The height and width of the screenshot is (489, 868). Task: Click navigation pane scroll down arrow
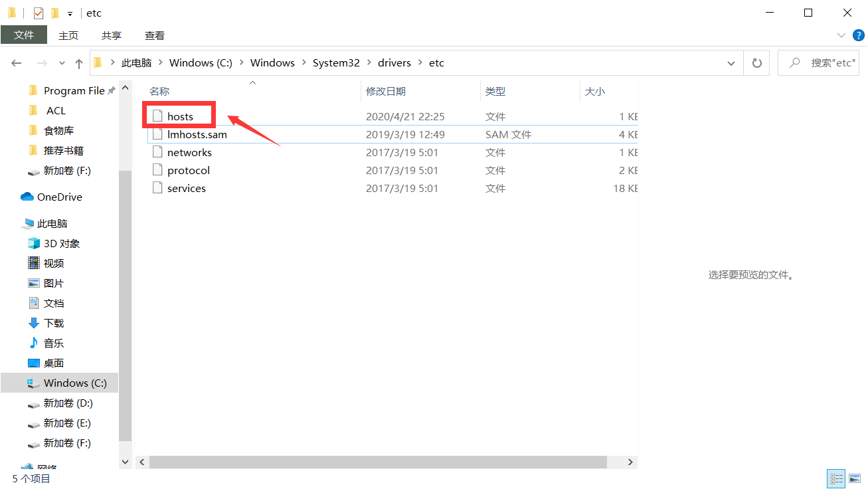126,461
